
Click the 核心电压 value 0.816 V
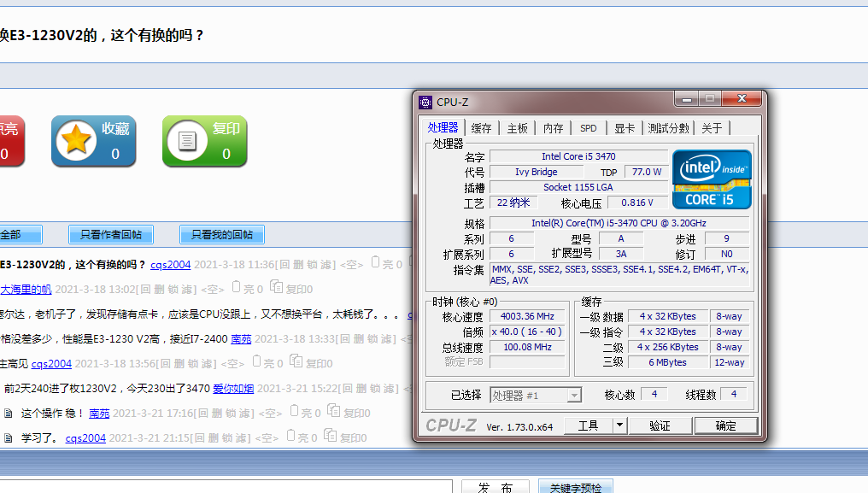pos(637,202)
